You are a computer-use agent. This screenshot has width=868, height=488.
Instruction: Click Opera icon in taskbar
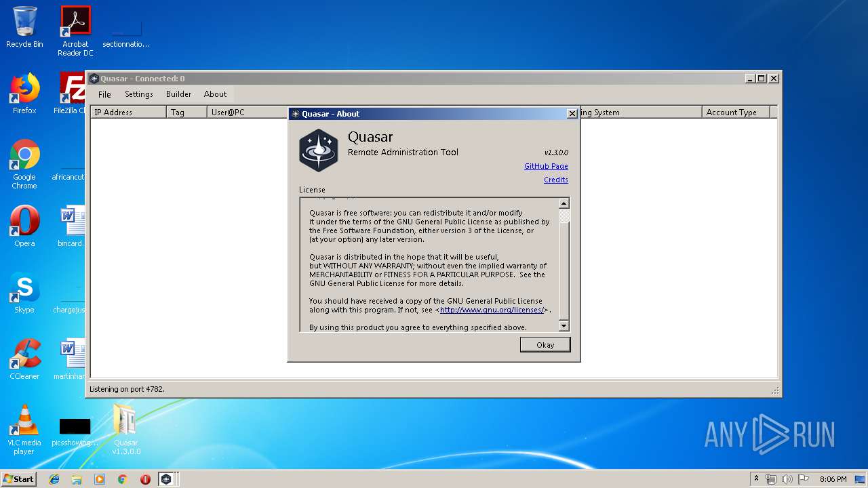(145, 479)
